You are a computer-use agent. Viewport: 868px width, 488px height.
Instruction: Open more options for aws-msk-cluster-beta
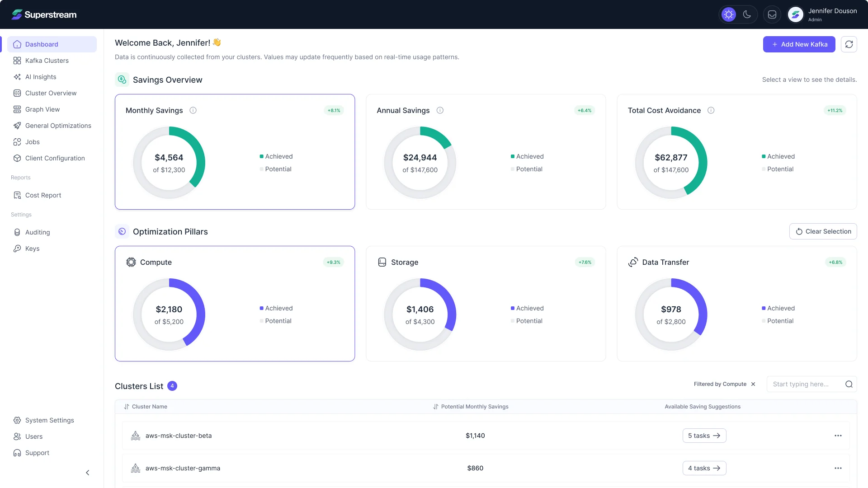[838, 436]
